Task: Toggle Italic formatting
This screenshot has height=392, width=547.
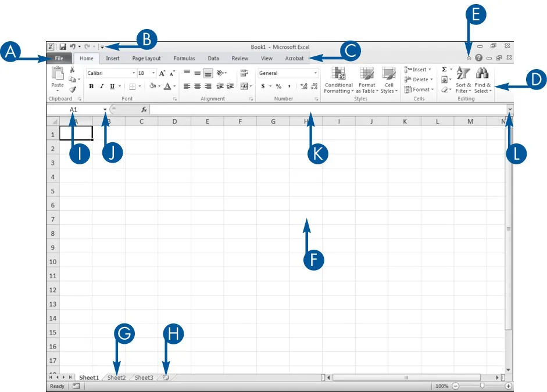Action: click(101, 86)
